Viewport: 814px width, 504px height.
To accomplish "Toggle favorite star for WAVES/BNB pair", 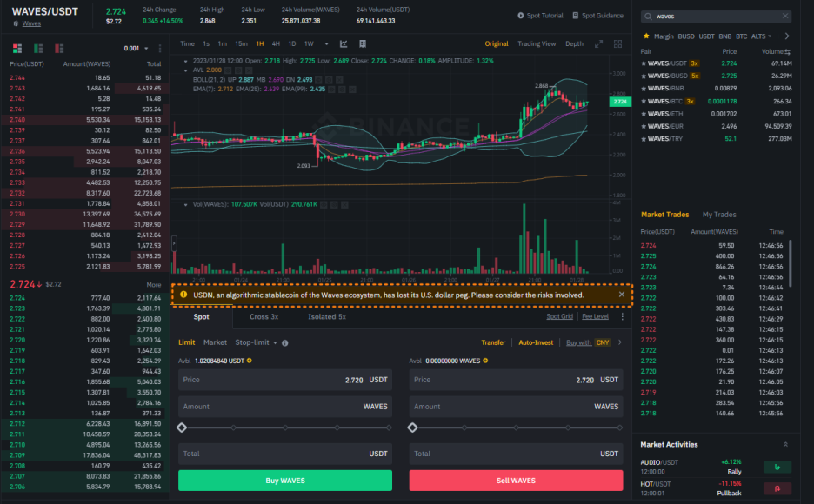I will click(644, 89).
